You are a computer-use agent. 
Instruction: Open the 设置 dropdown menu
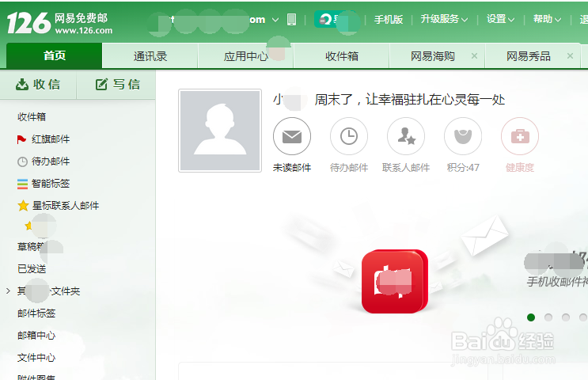[500, 19]
